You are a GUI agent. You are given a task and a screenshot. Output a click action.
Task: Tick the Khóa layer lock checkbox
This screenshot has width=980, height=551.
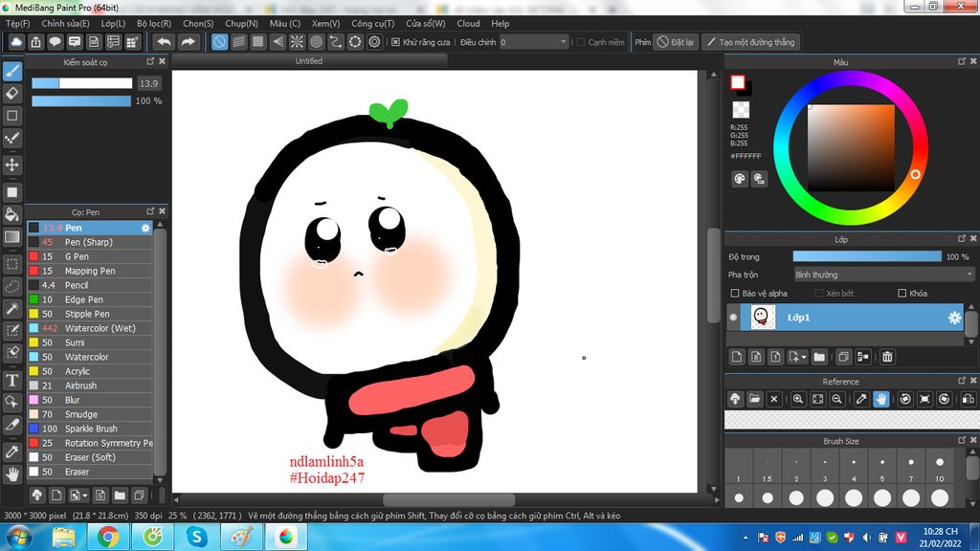[902, 293]
